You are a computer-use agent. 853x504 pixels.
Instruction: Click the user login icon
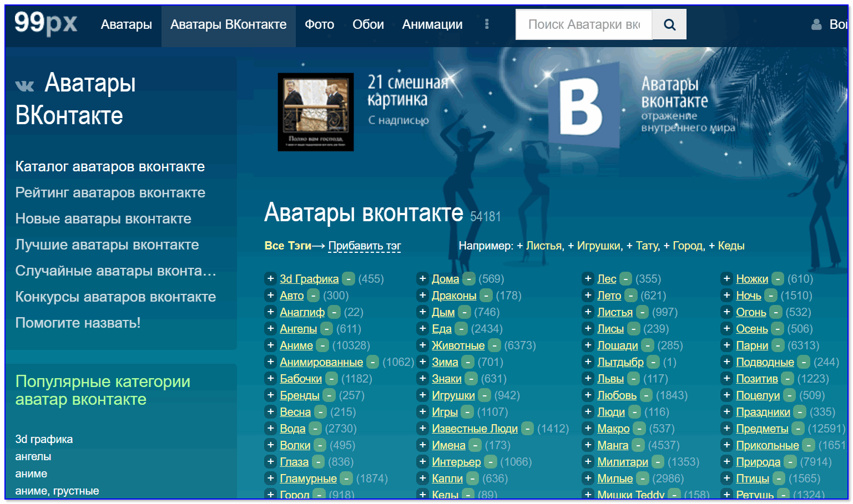(816, 24)
